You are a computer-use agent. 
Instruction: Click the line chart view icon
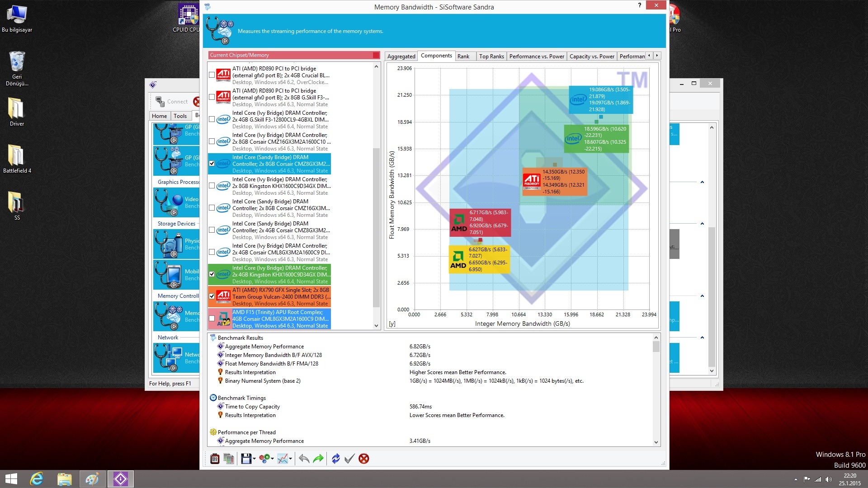[283, 459]
